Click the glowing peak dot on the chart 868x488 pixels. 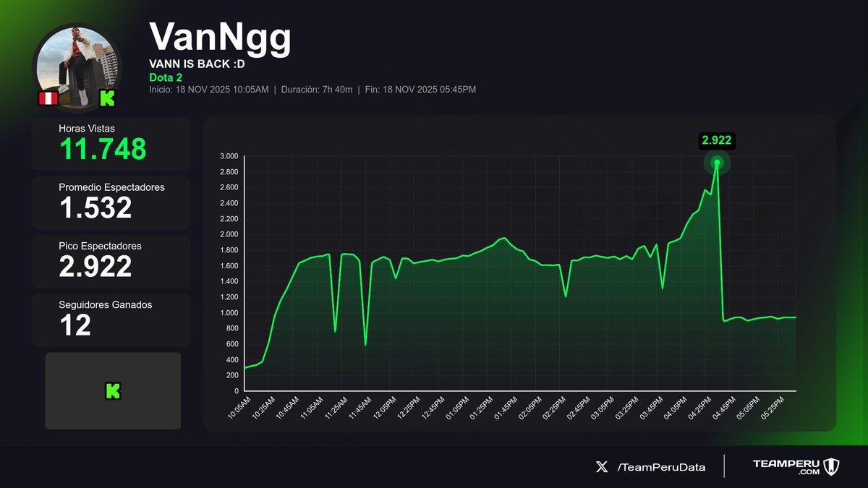(717, 163)
